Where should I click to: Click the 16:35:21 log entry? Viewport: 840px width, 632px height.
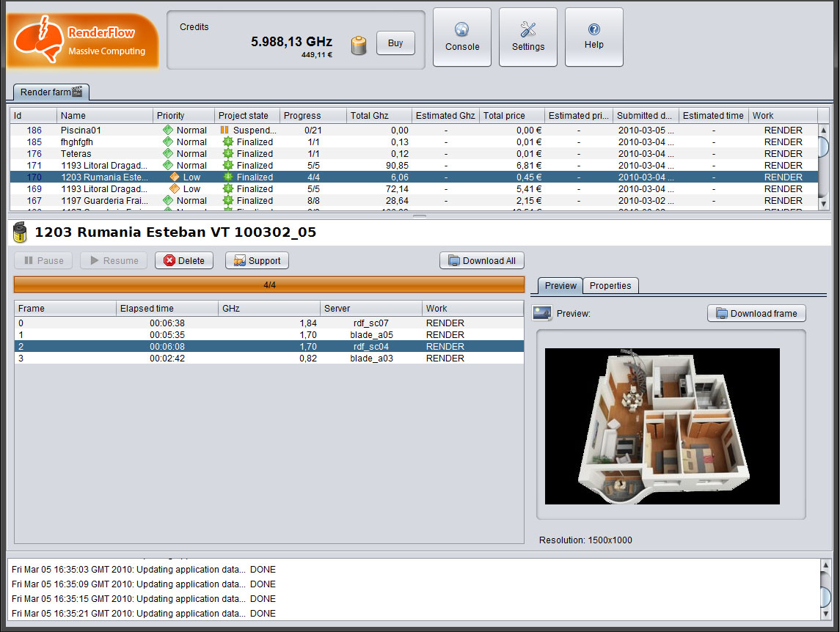tap(144, 613)
